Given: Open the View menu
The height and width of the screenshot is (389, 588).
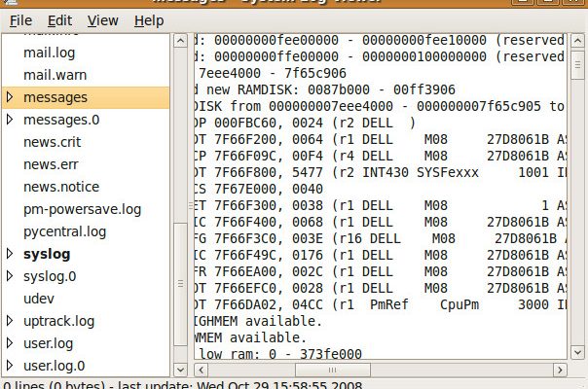Looking at the screenshot, I should pyautogui.click(x=102, y=20).
